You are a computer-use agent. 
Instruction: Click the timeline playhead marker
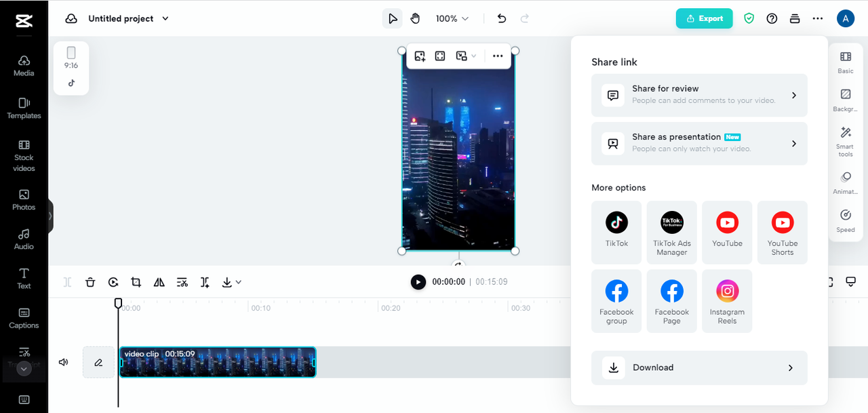point(118,302)
